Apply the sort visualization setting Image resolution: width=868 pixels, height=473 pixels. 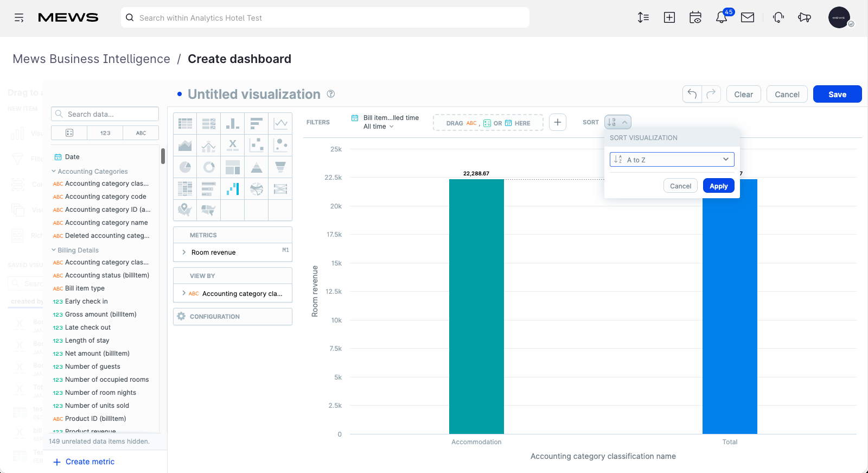(x=719, y=186)
